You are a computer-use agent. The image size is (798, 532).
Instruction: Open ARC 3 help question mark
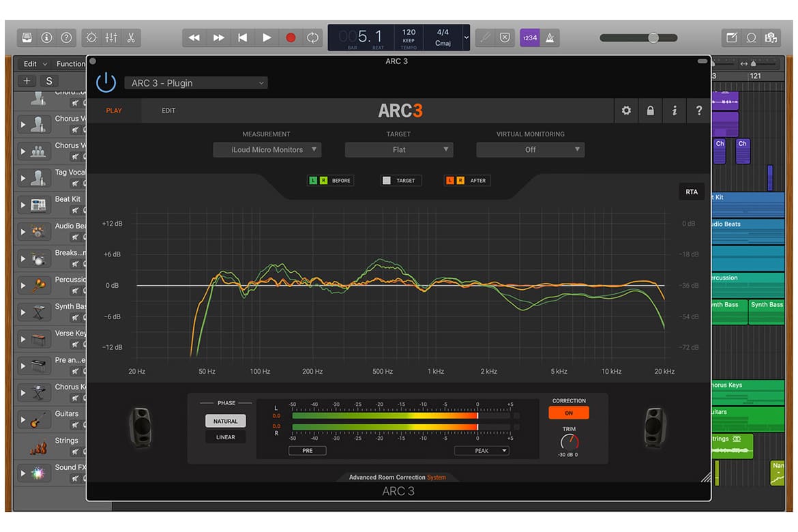698,110
